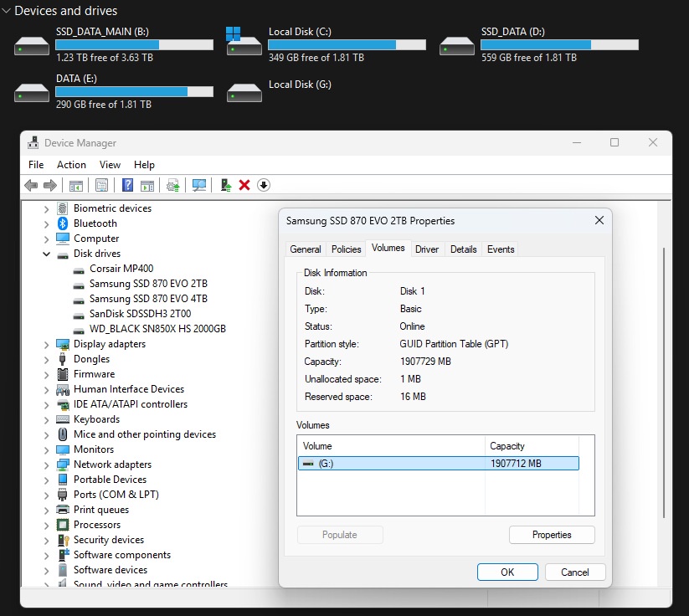This screenshot has height=616, width=689.
Task: Click the Enable device toolbar icon
Action: click(x=226, y=186)
